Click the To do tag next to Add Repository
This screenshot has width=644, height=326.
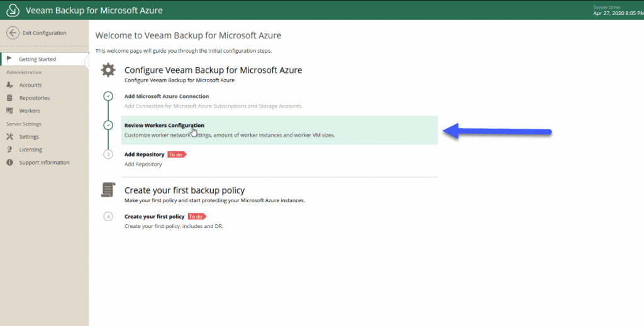pos(177,155)
